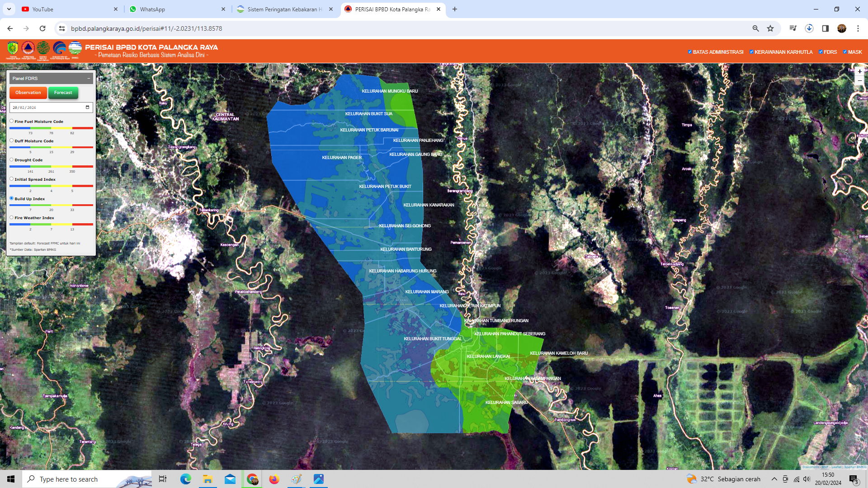This screenshot has height=488, width=868.
Task: Close the WhatsApp tab
Action: tap(223, 9)
